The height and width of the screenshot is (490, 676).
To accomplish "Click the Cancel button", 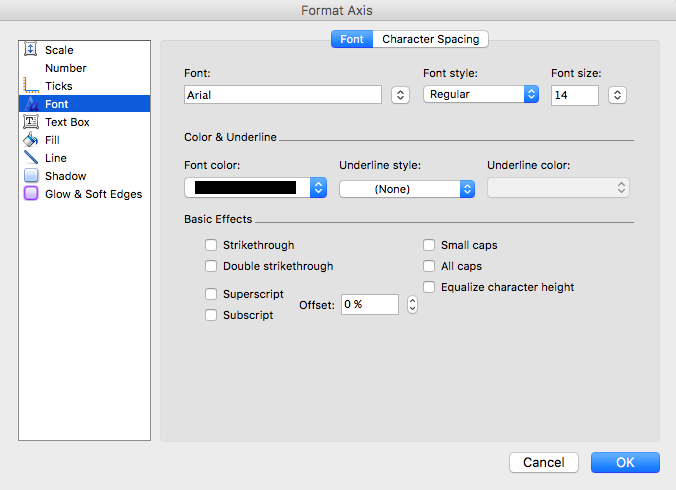I will click(x=544, y=462).
